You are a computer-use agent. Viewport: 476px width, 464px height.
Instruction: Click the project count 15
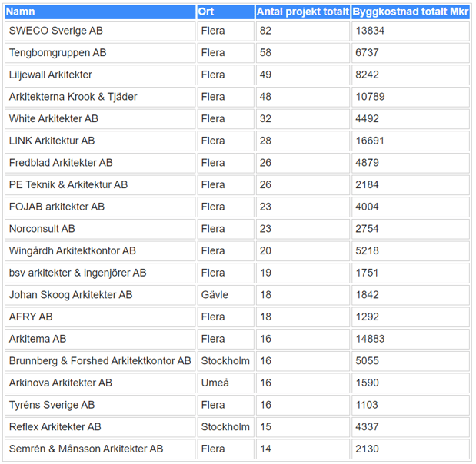[x=303, y=427]
